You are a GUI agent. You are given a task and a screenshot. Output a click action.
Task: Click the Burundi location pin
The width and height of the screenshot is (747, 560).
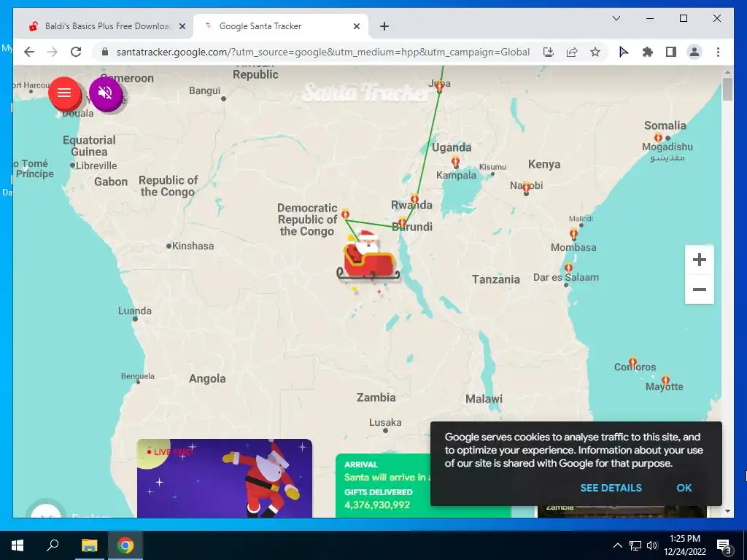point(402,222)
